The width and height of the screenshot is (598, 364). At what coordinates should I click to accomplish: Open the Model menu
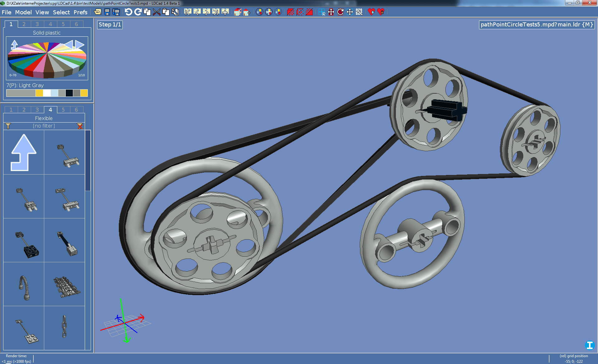(23, 12)
